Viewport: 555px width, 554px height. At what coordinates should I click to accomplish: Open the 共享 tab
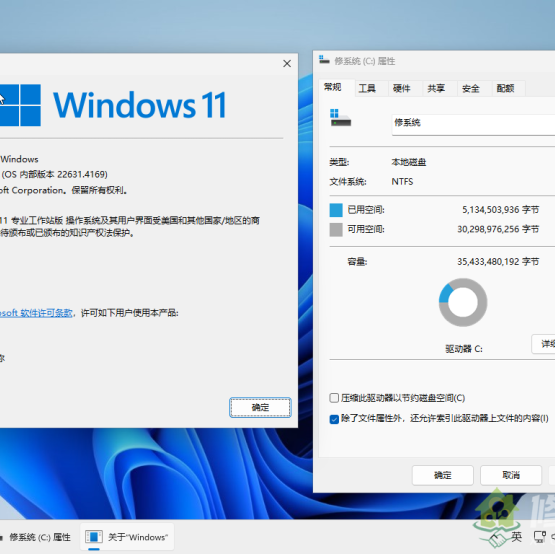point(436,88)
